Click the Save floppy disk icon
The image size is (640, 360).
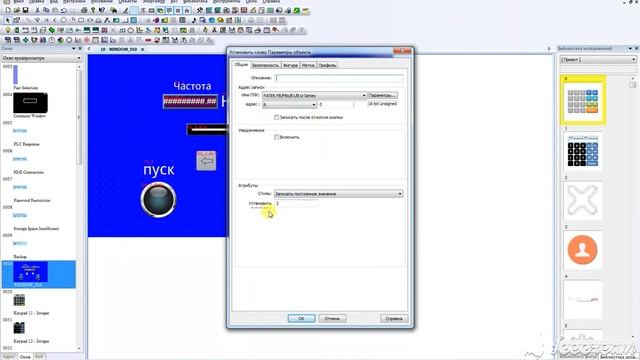pos(25,10)
